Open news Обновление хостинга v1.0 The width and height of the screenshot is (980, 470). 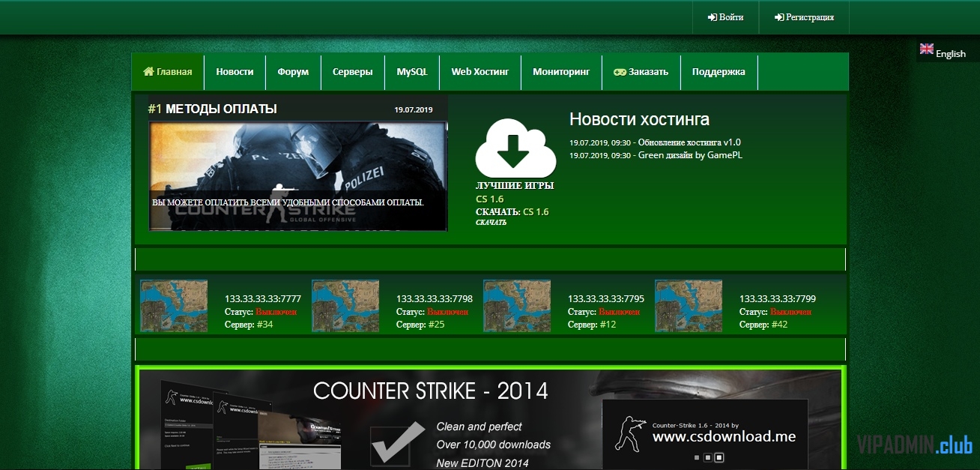689,142
